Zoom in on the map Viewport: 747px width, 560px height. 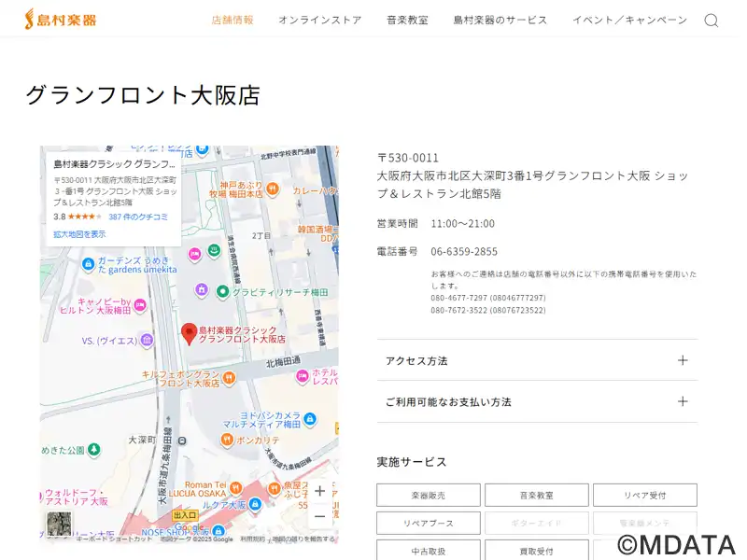319,491
